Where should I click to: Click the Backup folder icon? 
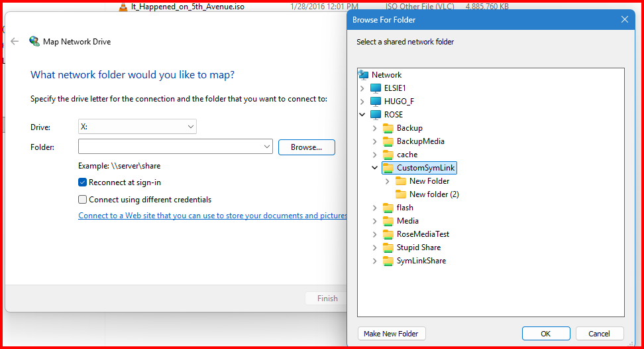pos(388,128)
